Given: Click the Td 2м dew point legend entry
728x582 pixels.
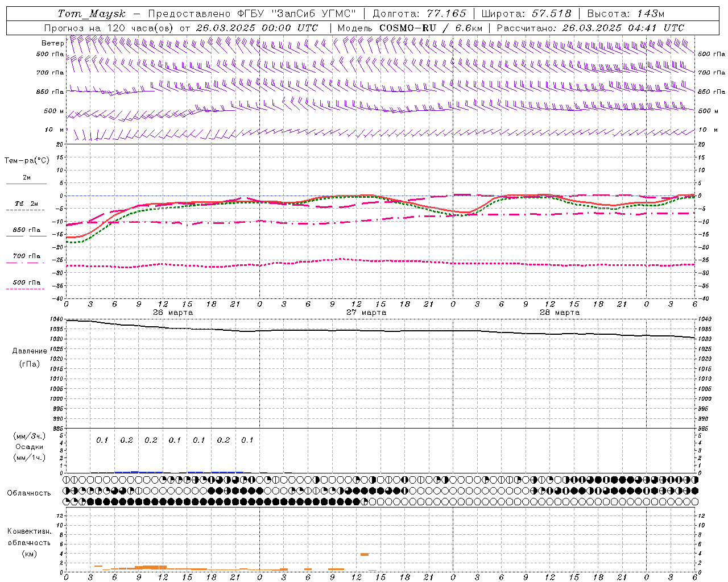Looking at the screenshot, I should click(27, 203).
